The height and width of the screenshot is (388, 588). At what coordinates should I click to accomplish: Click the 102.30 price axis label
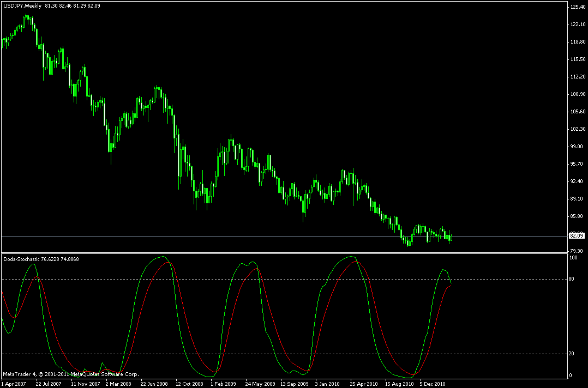pyautogui.click(x=577, y=129)
